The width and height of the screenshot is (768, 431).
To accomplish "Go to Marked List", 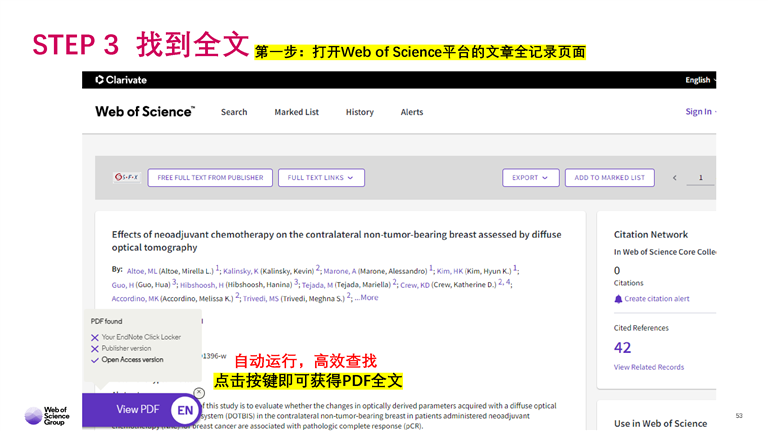I will (x=296, y=112).
